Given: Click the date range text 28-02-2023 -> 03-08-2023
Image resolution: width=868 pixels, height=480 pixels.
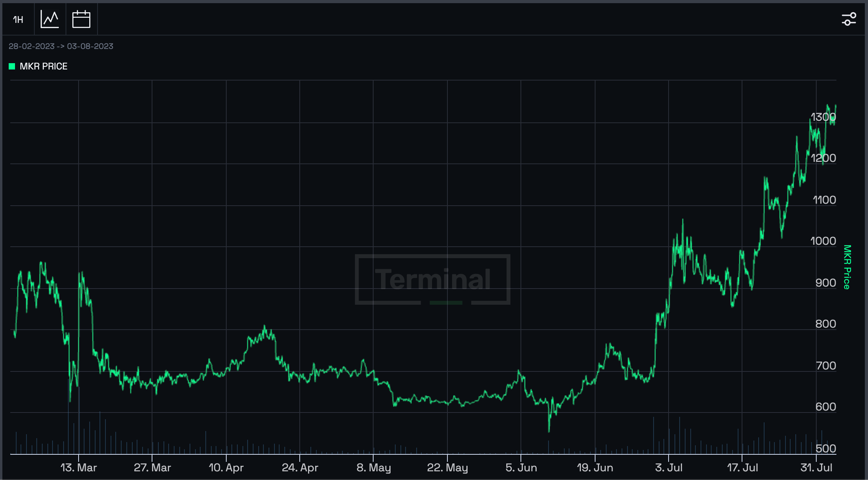Looking at the screenshot, I should [x=61, y=46].
